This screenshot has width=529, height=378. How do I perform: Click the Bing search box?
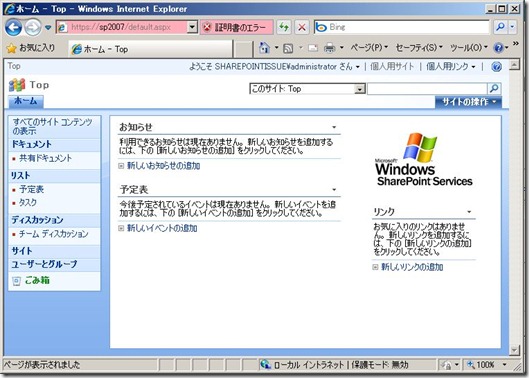tap(401, 27)
